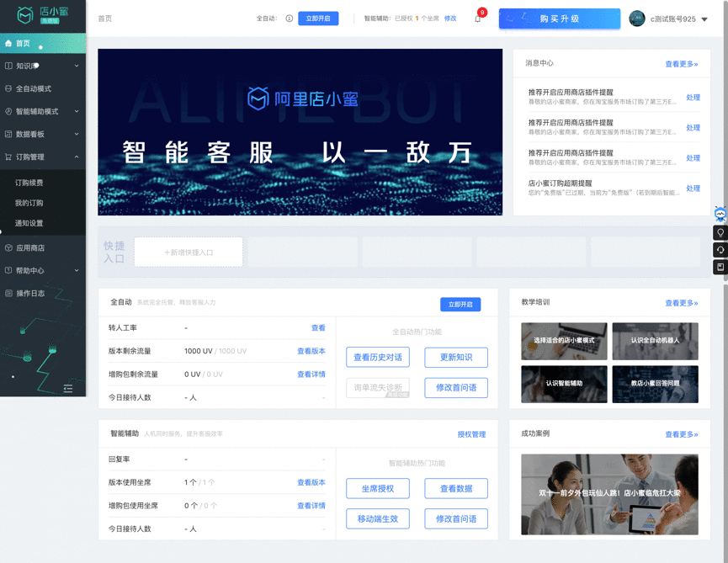Click the 询单流失诊断 button
The image size is (728, 563).
point(378,388)
